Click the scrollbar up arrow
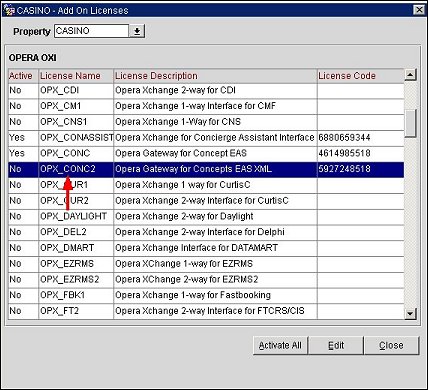The width and height of the screenshot is (428, 390). coord(410,75)
